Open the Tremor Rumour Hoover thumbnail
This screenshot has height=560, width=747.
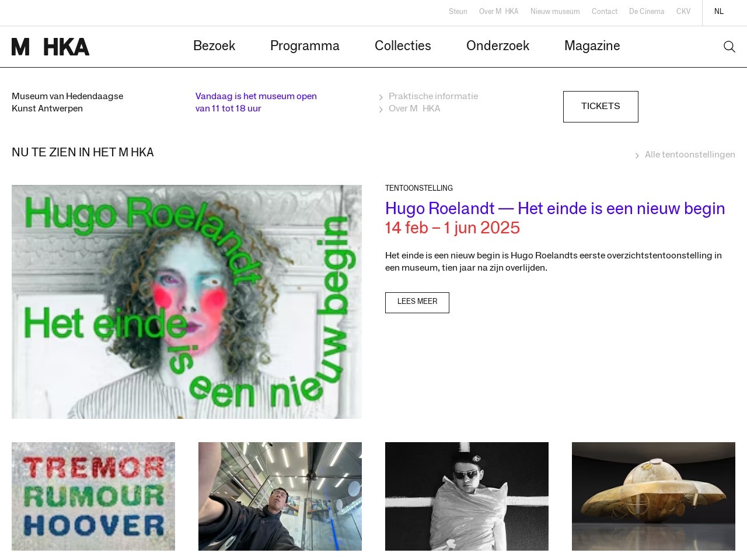(x=93, y=496)
